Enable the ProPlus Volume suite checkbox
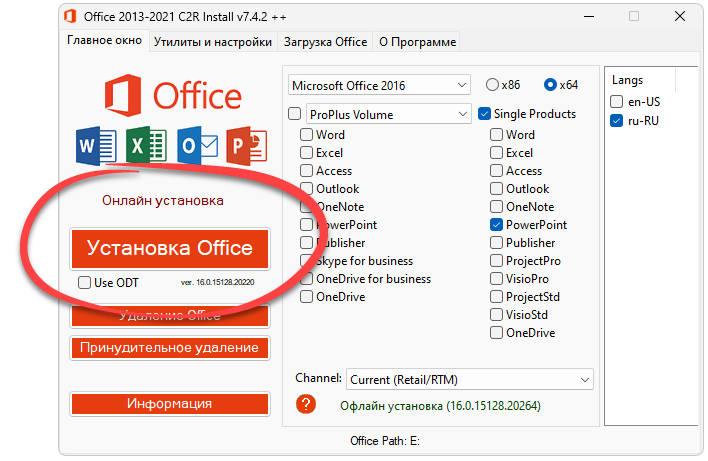This screenshot has width=708, height=461. 294,114
